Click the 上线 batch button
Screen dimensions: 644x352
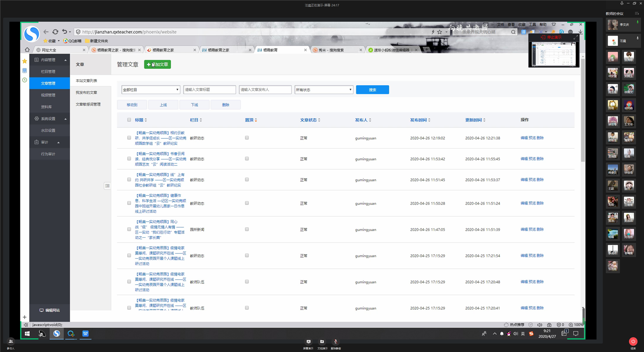click(163, 105)
